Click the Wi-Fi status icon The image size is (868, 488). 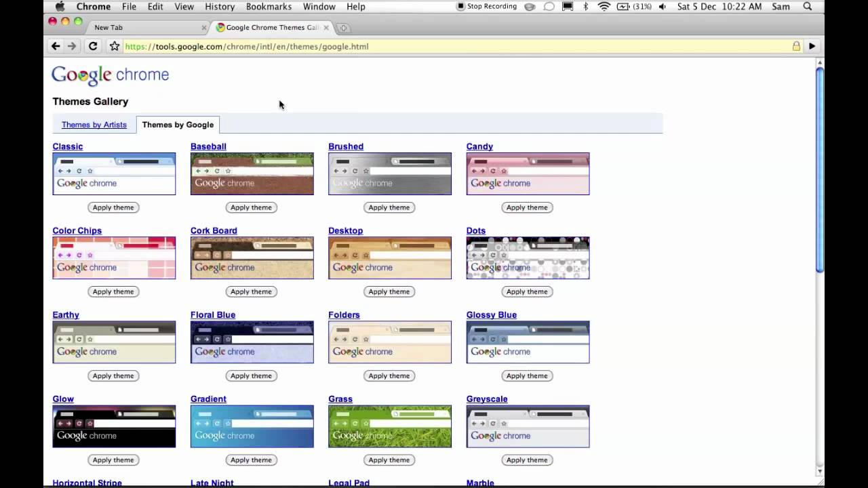(x=604, y=7)
